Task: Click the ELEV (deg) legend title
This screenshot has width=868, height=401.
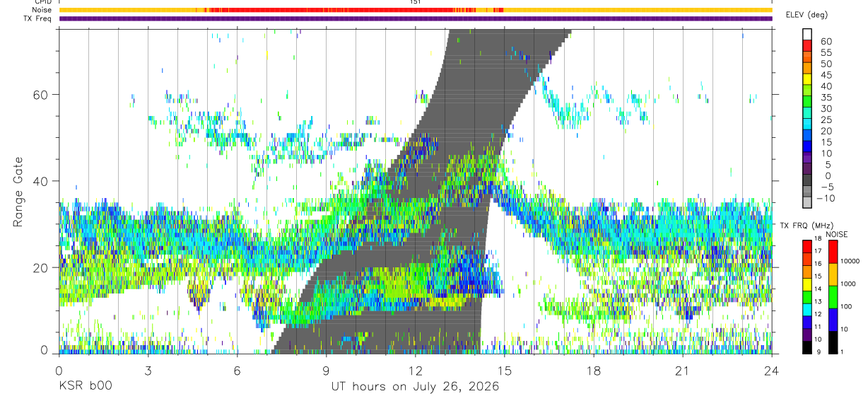Action: click(807, 14)
